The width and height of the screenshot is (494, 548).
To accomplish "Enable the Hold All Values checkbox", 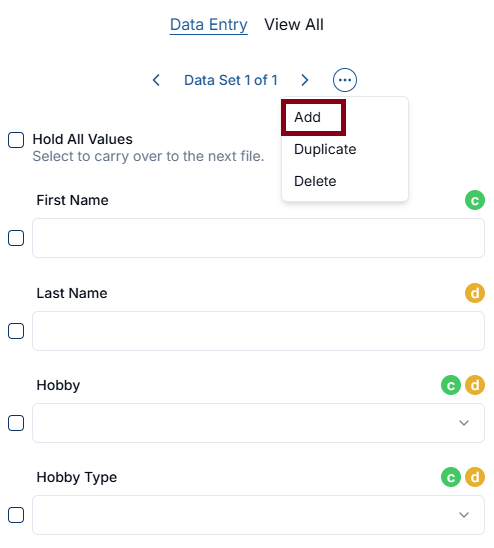I will [16, 140].
